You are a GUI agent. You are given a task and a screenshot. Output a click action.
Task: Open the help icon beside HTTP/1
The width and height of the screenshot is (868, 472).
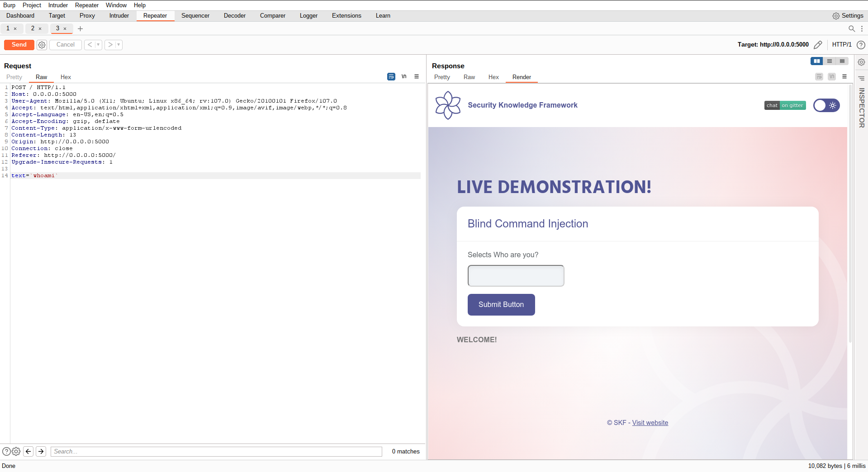tap(861, 45)
